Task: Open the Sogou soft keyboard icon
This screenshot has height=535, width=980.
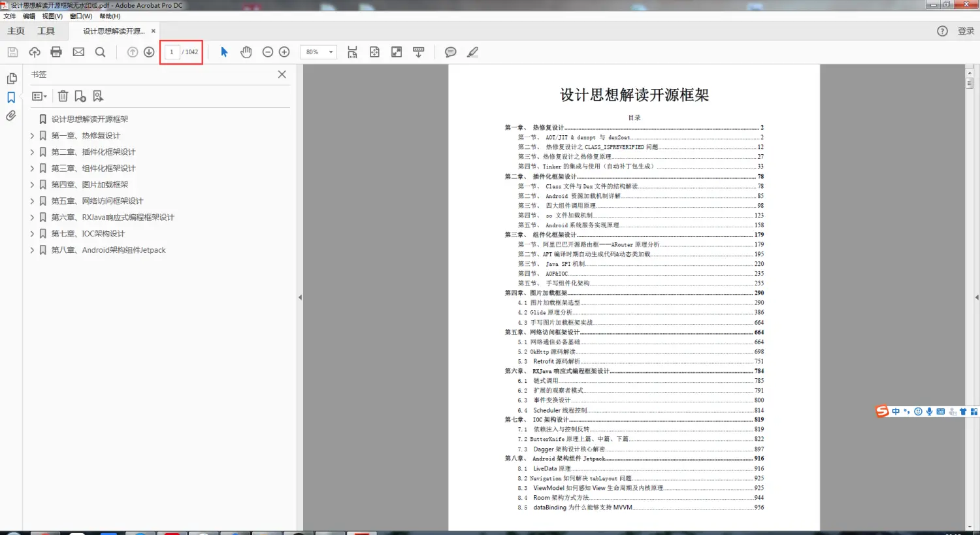Action: pos(940,411)
